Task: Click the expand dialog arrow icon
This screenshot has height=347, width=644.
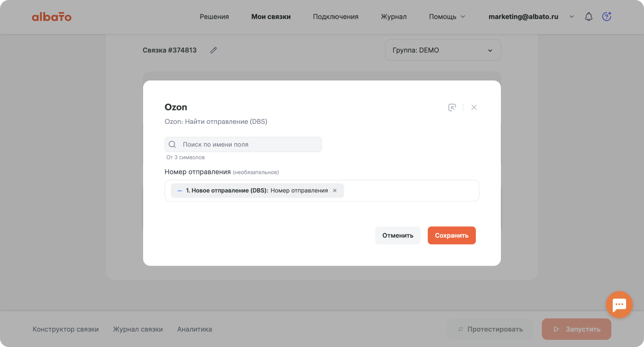Action: [x=452, y=107]
